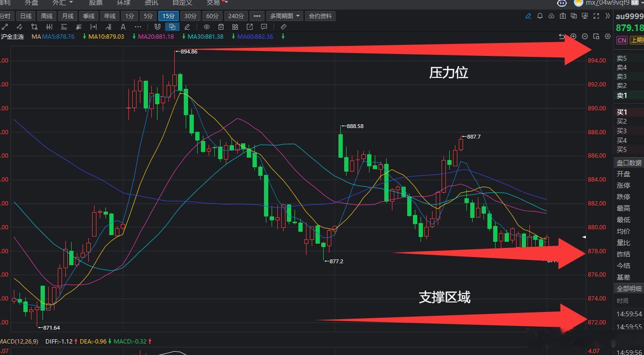Select the 5分 period
This screenshot has height=355, width=644.
[148, 16]
